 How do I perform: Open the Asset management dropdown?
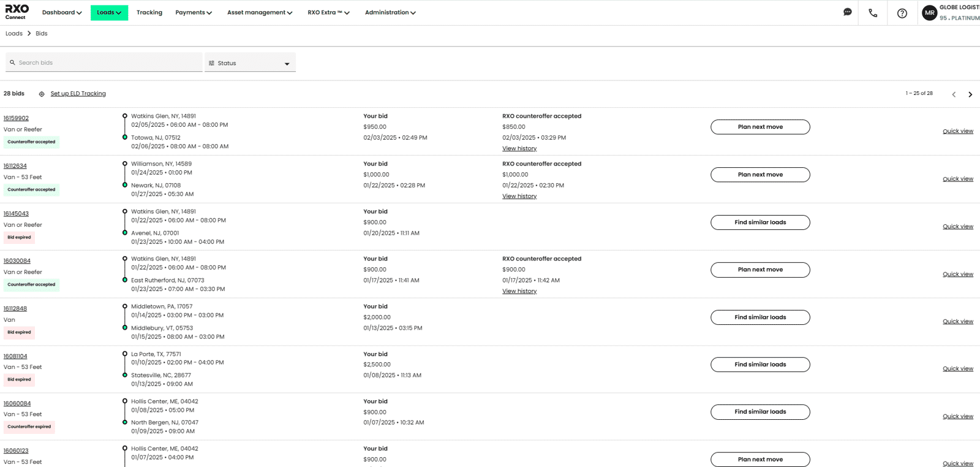click(259, 12)
